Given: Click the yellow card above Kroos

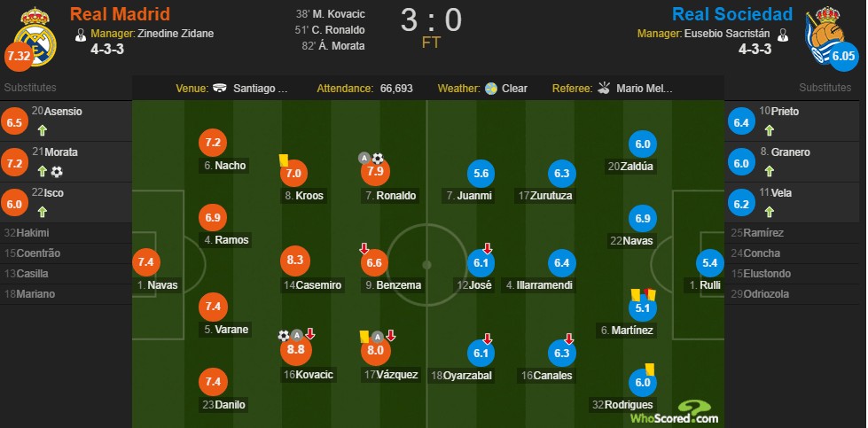Looking at the screenshot, I should click(x=284, y=160).
